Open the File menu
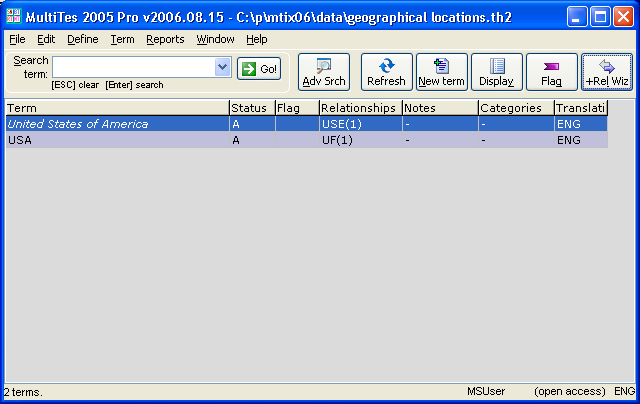Image resolution: width=640 pixels, height=404 pixels. (17, 39)
